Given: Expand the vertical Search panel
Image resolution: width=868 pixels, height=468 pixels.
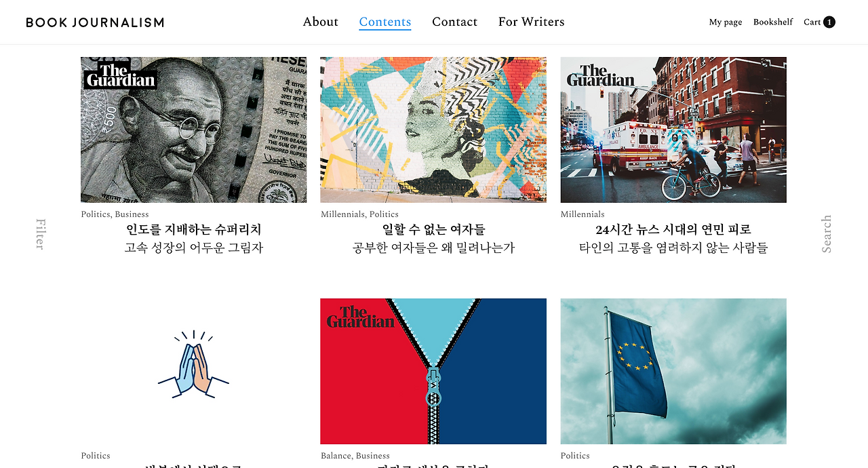Looking at the screenshot, I should (x=827, y=234).
